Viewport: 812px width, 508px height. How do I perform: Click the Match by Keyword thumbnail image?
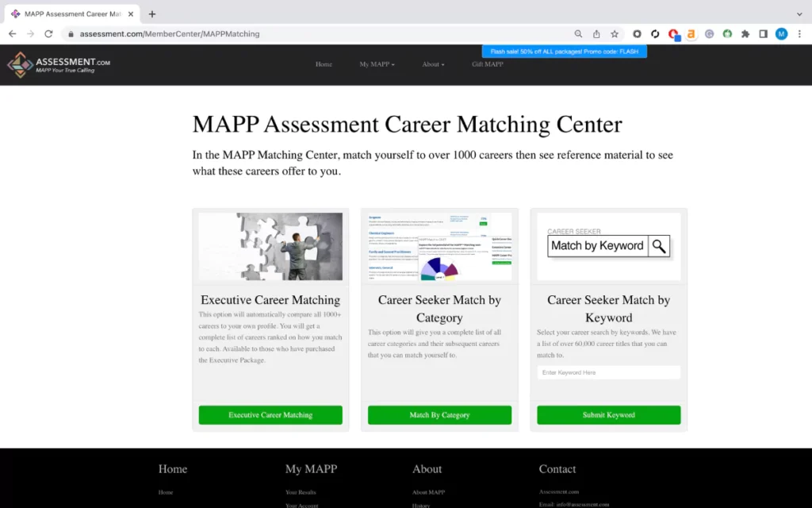coord(608,246)
